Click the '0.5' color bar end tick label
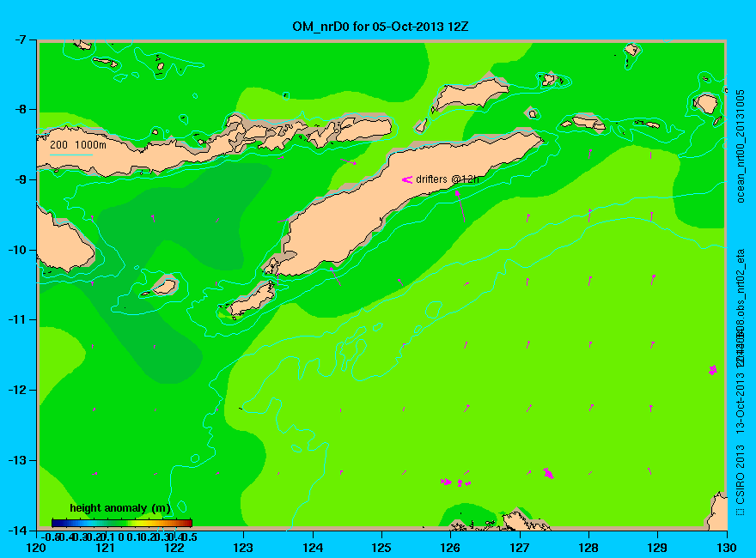This screenshot has width=756, height=558. click(x=191, y=537)
